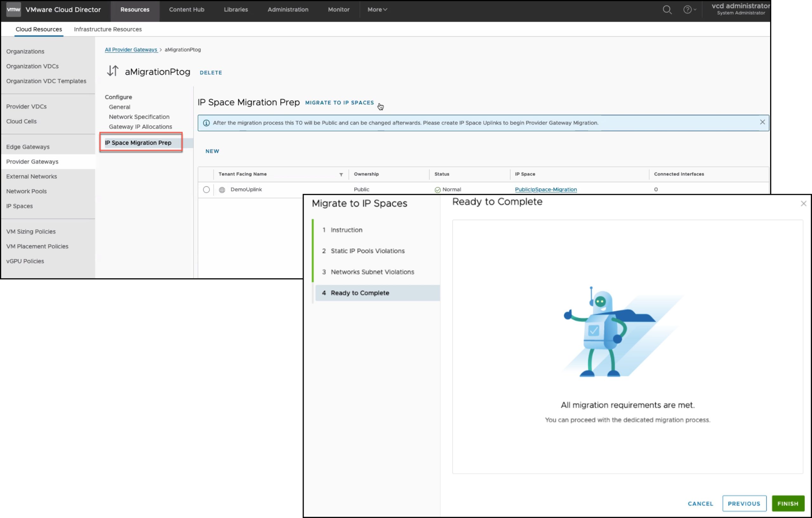Expand the More menu in top navigation
Viewport: 812px width, 518px height.
[x=377, y=10]
